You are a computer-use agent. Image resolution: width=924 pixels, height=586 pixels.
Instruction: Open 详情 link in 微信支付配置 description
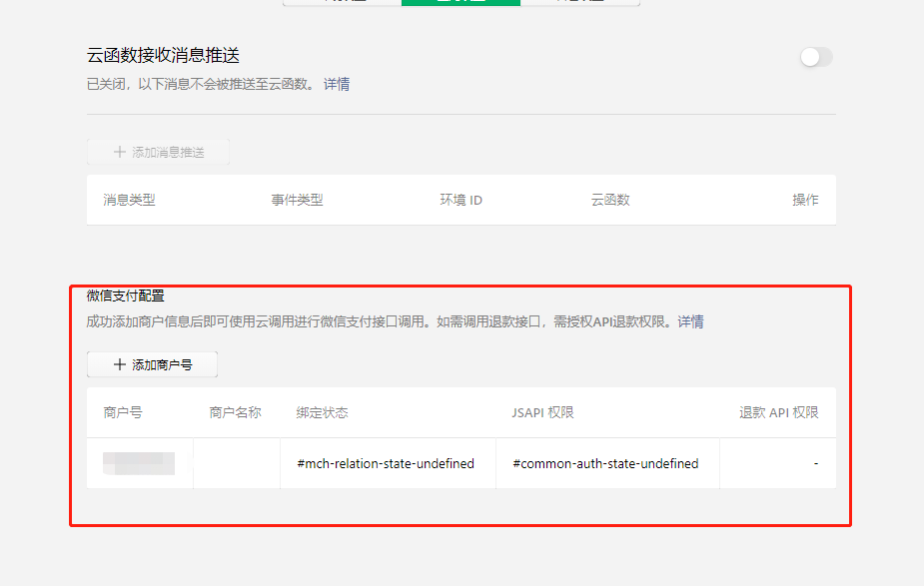690,321
